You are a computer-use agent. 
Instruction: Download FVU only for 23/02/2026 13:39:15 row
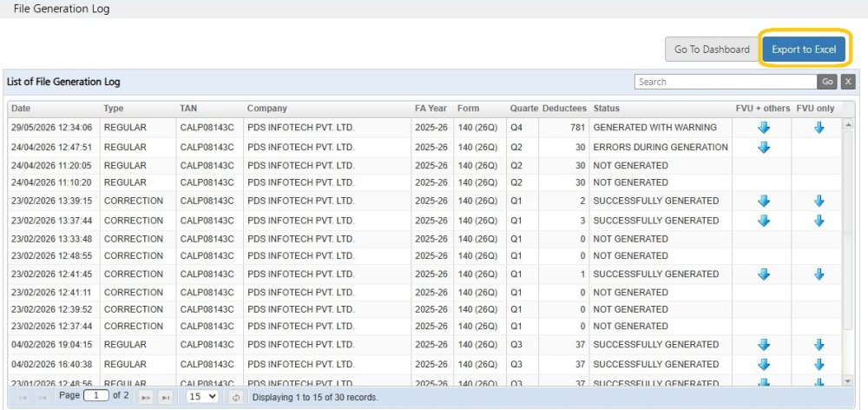819,202
